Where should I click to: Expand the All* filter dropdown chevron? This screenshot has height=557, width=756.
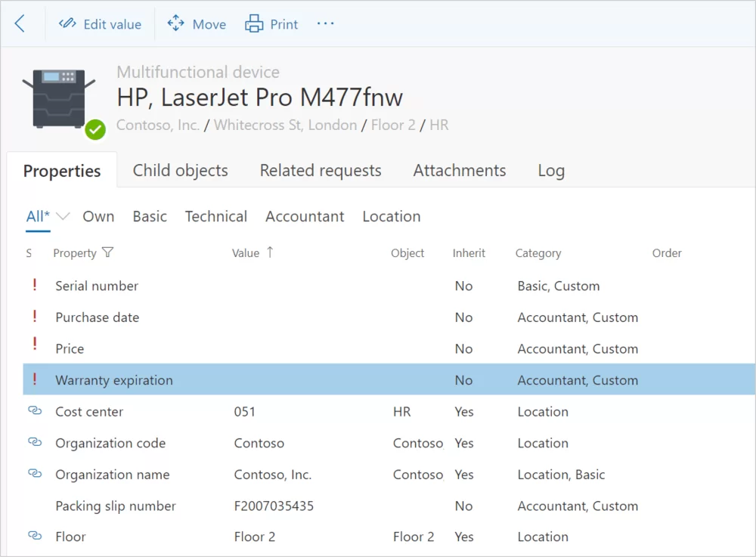pos(64,217)
